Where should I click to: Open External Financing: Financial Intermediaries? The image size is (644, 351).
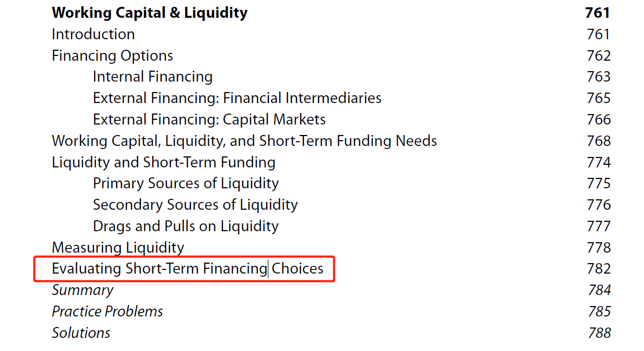tap(237, 98)
